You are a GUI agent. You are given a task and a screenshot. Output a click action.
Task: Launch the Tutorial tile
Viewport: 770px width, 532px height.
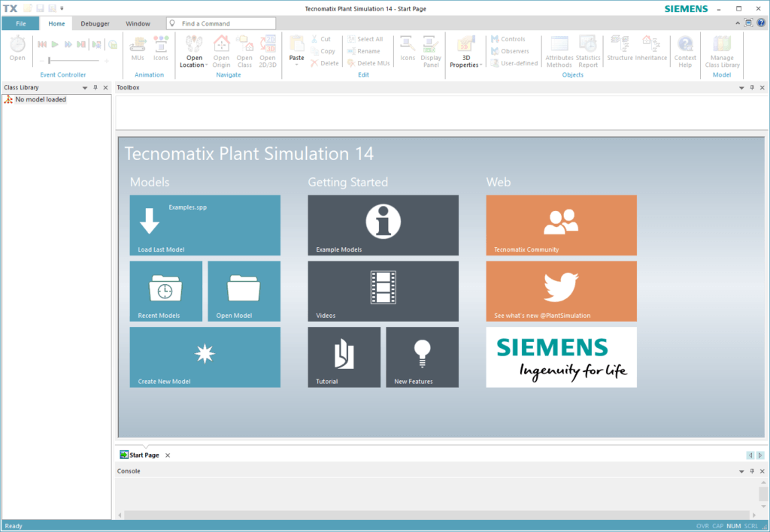point(344,357)
